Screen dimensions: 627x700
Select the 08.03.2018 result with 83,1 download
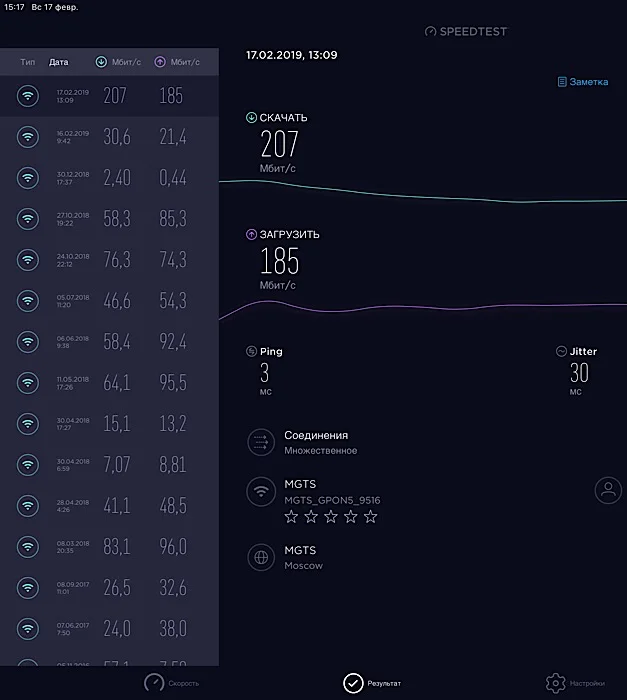coord(109,546)
